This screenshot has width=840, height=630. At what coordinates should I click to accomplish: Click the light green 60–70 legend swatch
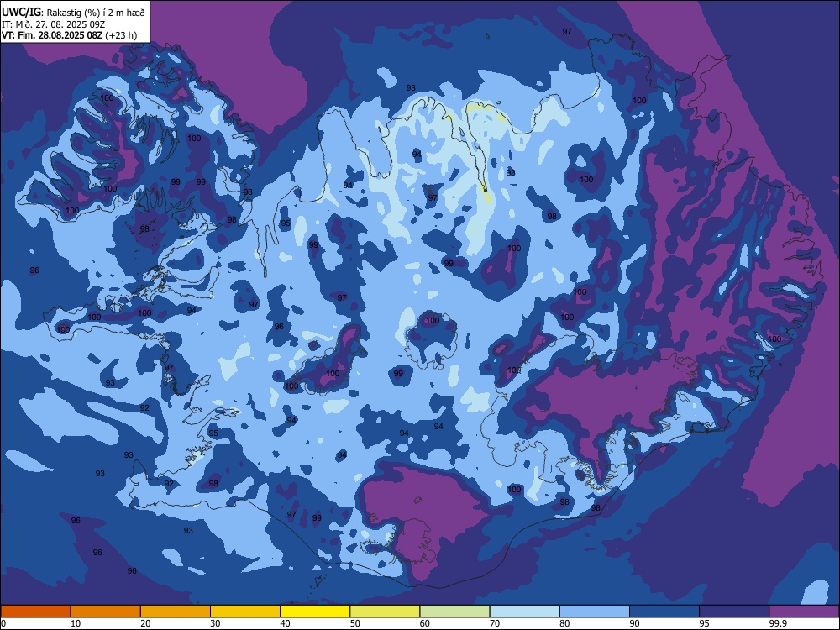click(x=454, y=612)
